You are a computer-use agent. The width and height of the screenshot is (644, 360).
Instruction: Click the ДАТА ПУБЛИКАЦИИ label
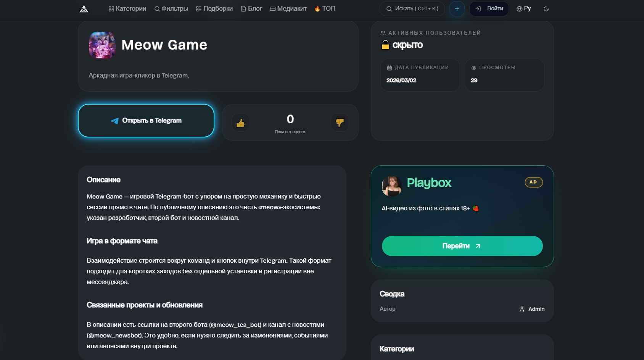click(x=422, y=68)
